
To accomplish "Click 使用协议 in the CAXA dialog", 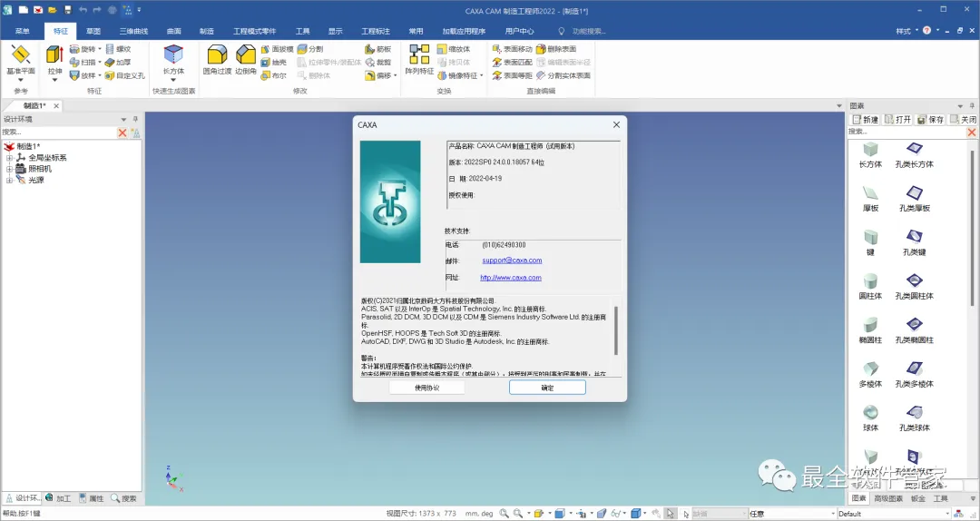I will pos(426,388).
